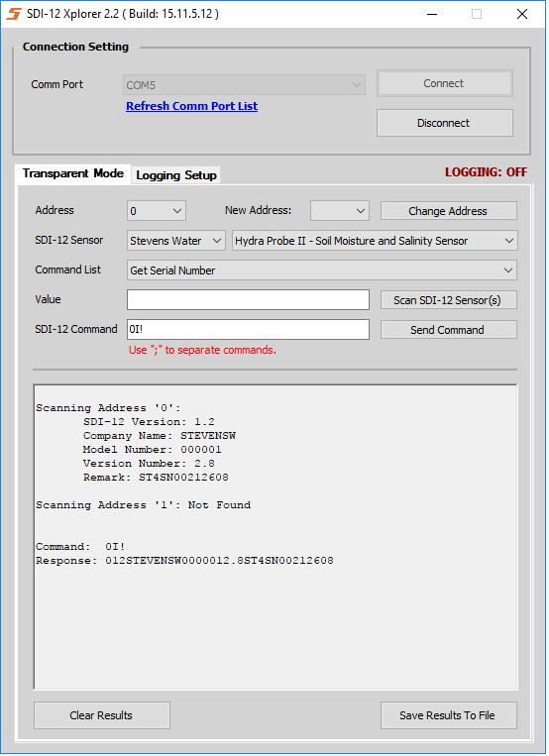
Task: Expand the Address dropdown showing 0
Action: point(157,211)
